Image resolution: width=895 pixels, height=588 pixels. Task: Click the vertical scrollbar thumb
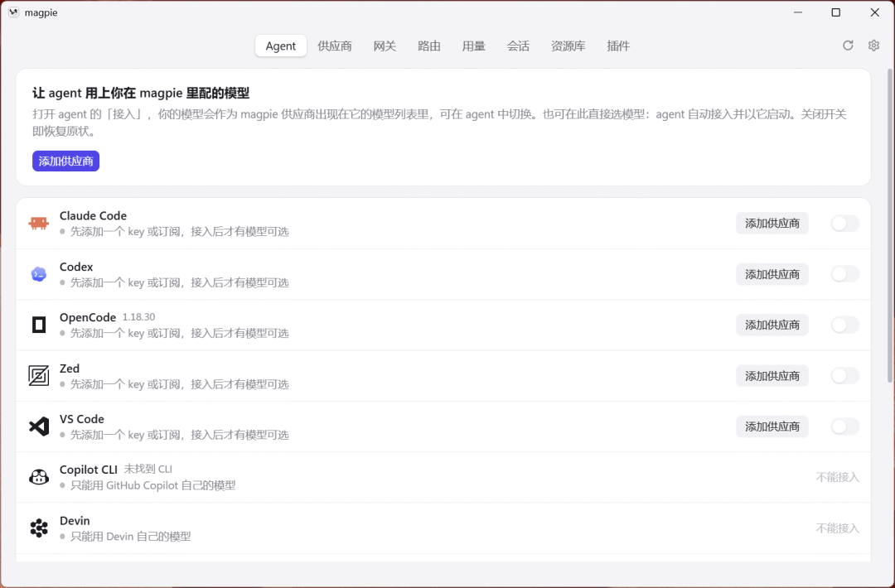890,226
